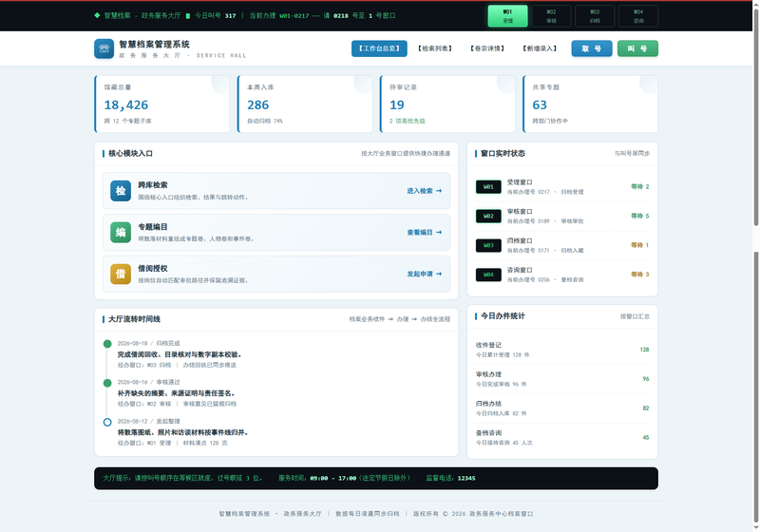Screen dimensions: 760x532
Task: Click the 本周入库 286 stat card
Action: (305, 104)
